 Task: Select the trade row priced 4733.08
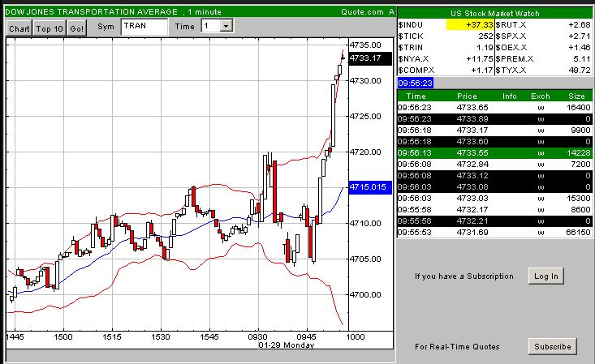pos(494,187)
